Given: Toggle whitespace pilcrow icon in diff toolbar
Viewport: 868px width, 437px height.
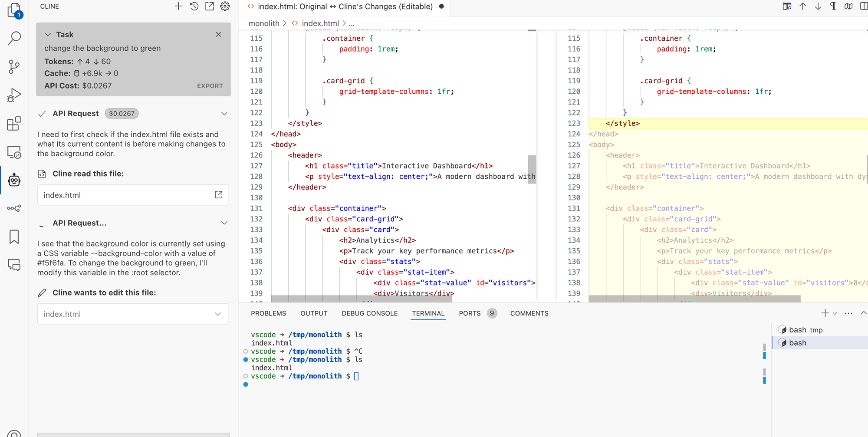Looking at the screenshot, I should click(833, 7).
